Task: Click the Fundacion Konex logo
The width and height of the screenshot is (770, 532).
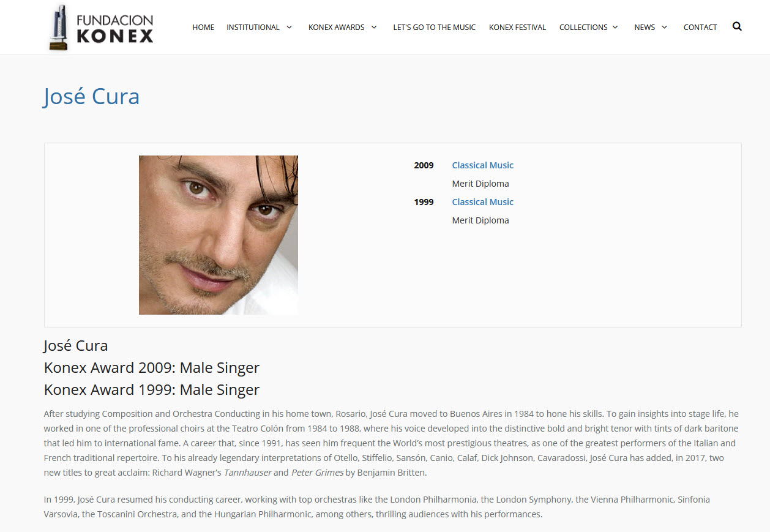Action: pos(101,28)
